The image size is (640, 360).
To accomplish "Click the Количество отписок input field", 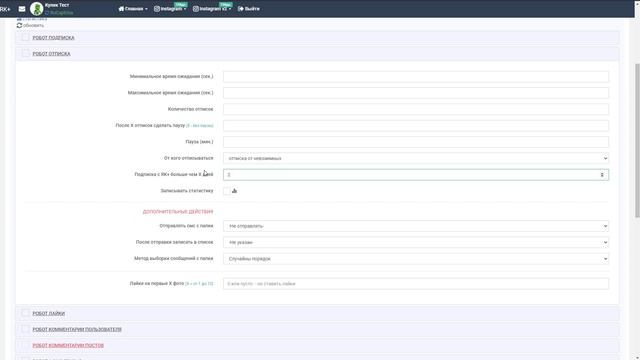I will (x=416, y=109).
